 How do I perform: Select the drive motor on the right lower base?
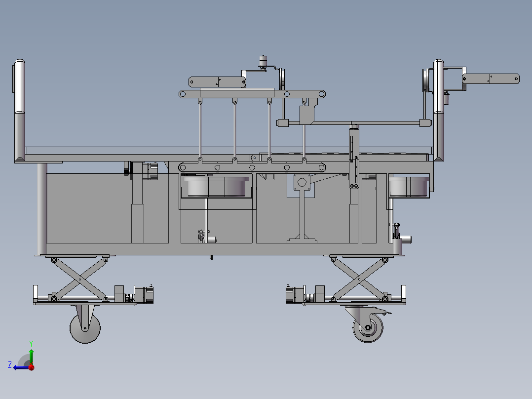pyautogui.click(x=295, y=294)
